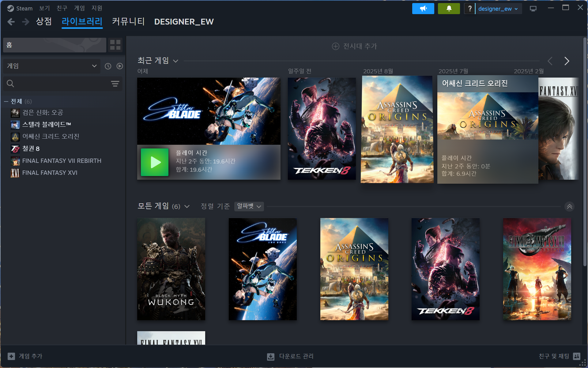The width and height of the screenshot is (588, 368).
Task: Open Assassin's Creed Origins cover in all games
Action: tap(354, 269)
